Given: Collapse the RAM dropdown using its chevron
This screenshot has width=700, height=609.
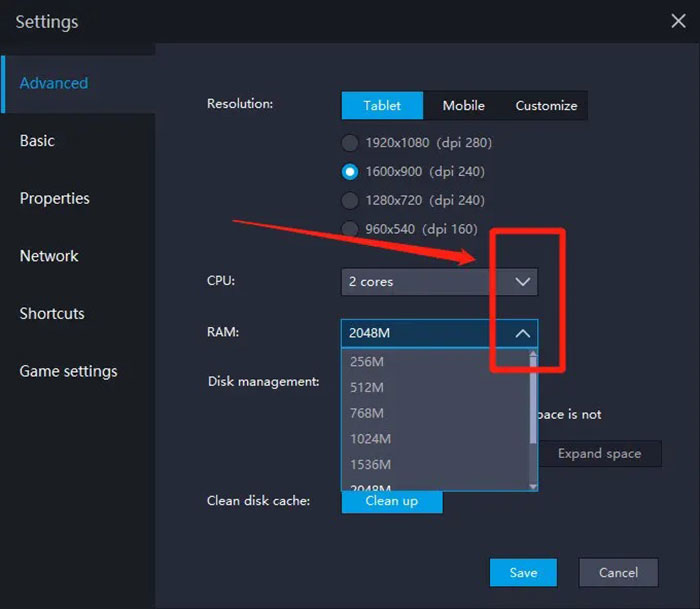Looking at the screenshot, I should coord(522,334).
